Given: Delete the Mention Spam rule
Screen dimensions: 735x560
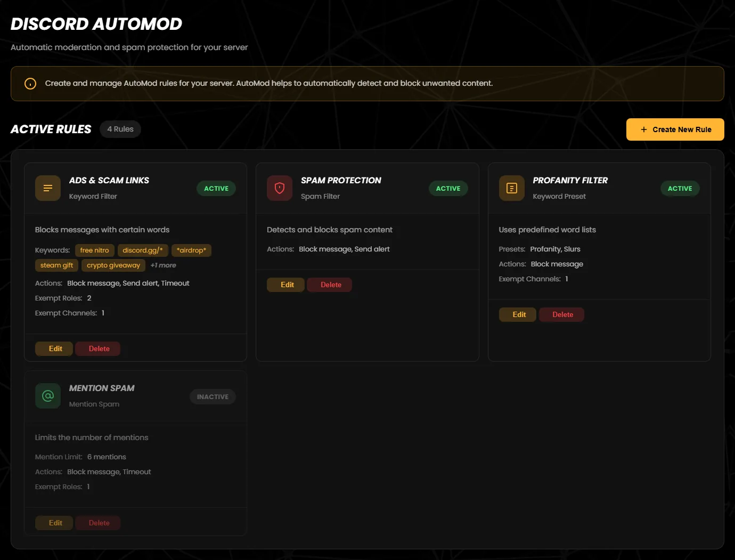Looking at the screenshot, I should pyautogui.click(x=98, y=523).
